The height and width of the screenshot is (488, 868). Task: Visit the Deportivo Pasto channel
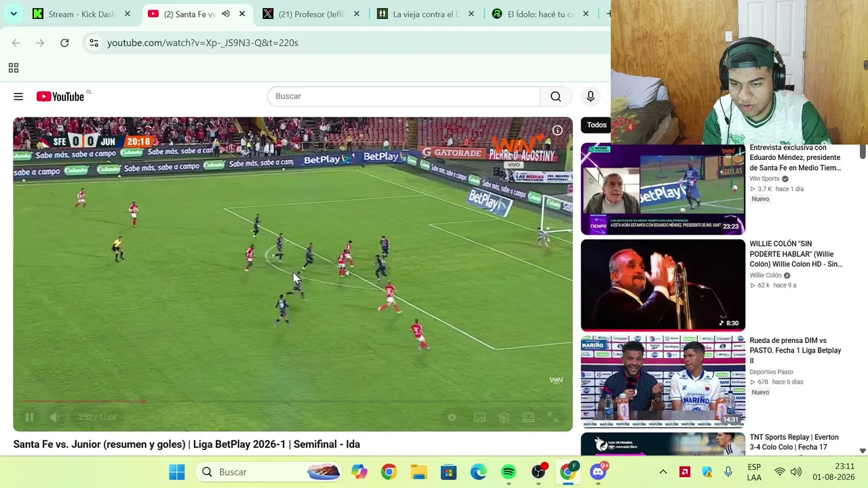tap(771, 372)
